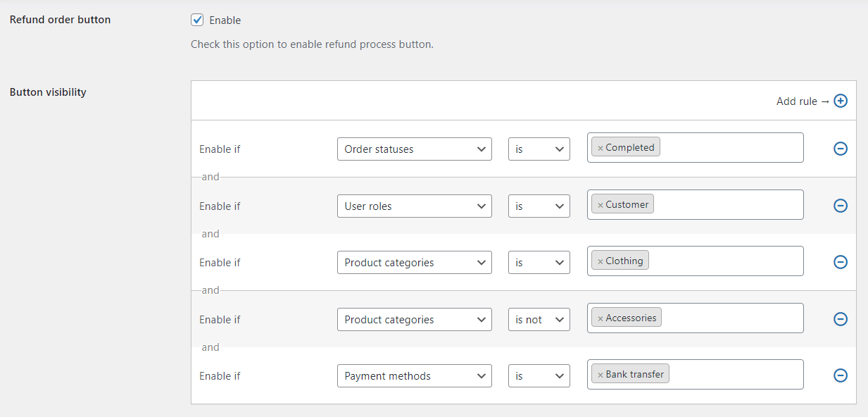
Task: Click 'Enable if' text in Payment methods row
Action: 220,376
